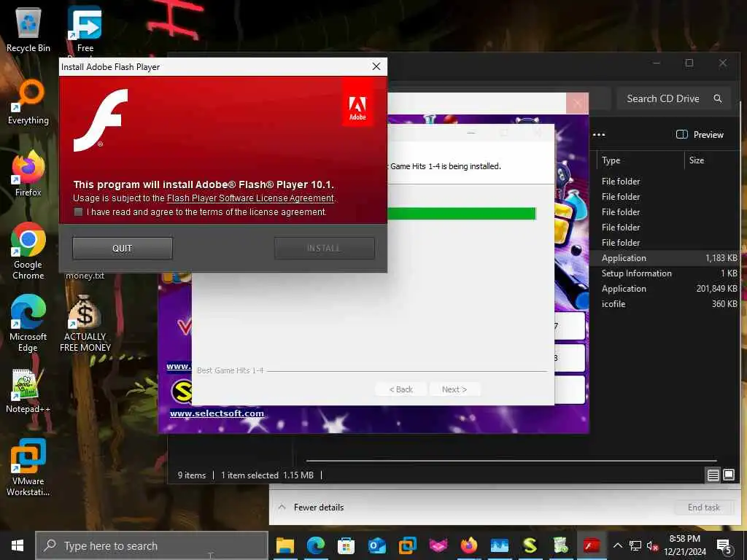The width and height of the screenshot is (747, 560).
Task: Open Microsoft Edge desktop shortcut
Action: pyautogui.click(x=28, y=323)
